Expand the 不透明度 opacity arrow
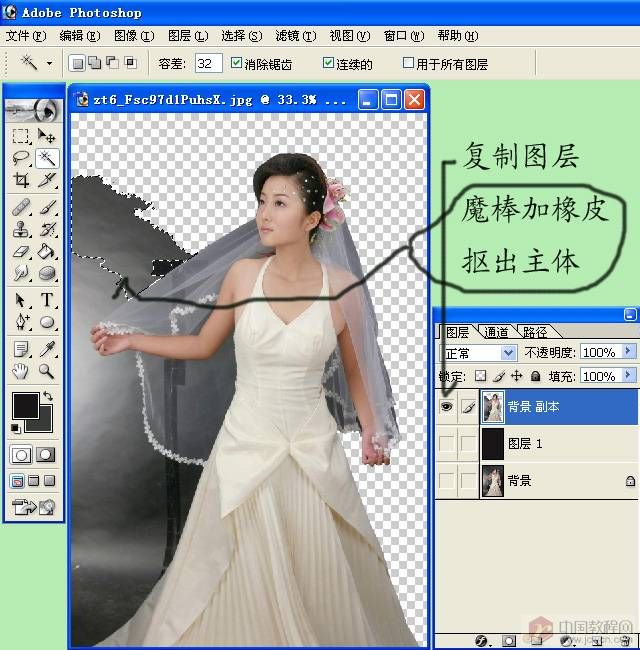The image size is (640, 650). point(628,352)
